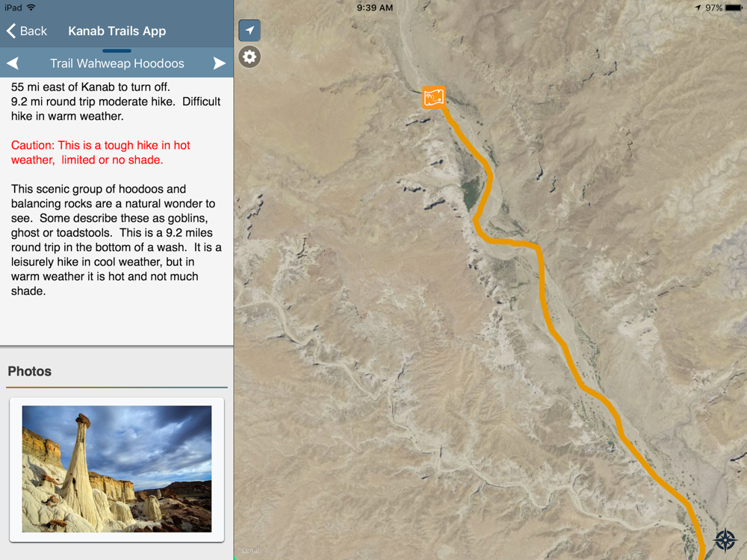This screenshot has height=560, width=747.
Task: Tap the battery indicator icon
Action: tap(734, 7)
